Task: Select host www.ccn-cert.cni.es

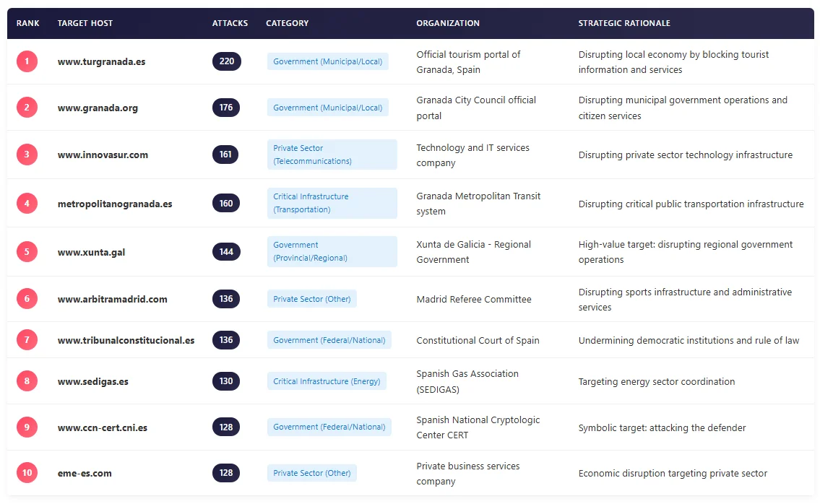Action: 102,427
